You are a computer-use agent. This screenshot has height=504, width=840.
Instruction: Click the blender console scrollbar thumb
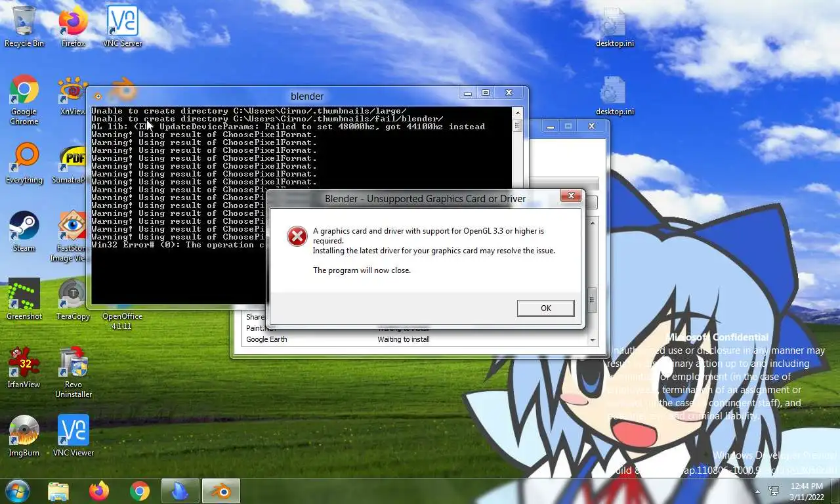517,125
